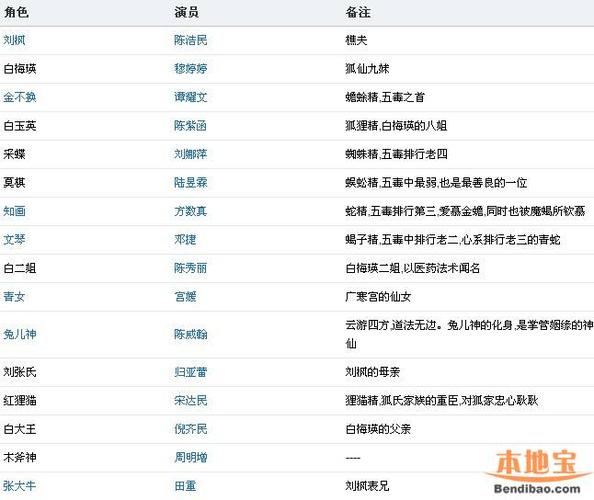Viewport: 594px width, 500px height.
Task: Select the note 白梅瑛的父亲
Action: 378,429
